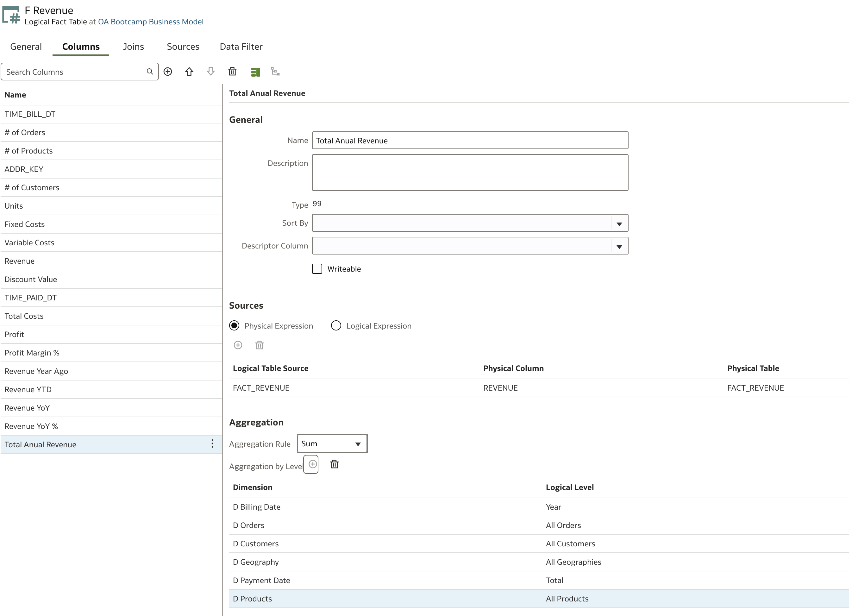Select the Units column

point(111,206)
